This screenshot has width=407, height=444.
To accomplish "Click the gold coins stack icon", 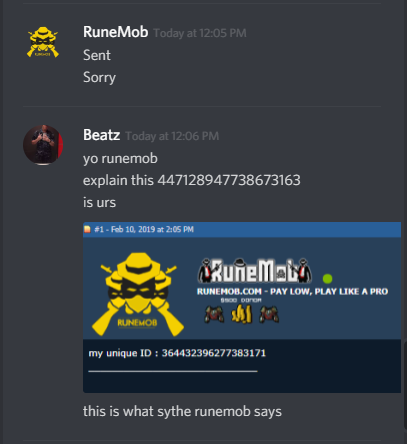I will (x=242, y=314).
